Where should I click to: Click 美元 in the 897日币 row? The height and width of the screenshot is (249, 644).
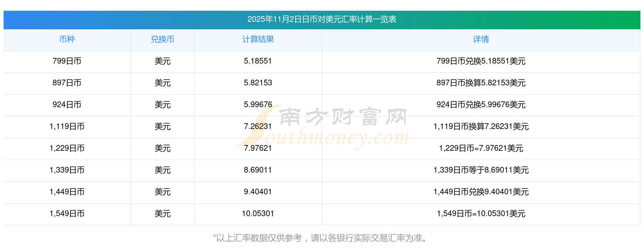click(162, 83)
